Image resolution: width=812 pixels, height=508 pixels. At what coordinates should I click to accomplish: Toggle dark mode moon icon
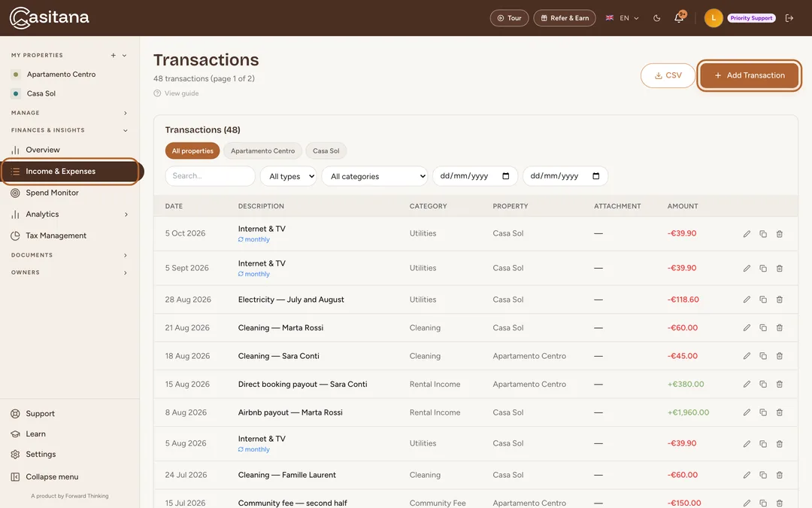(x=656, y=18)
